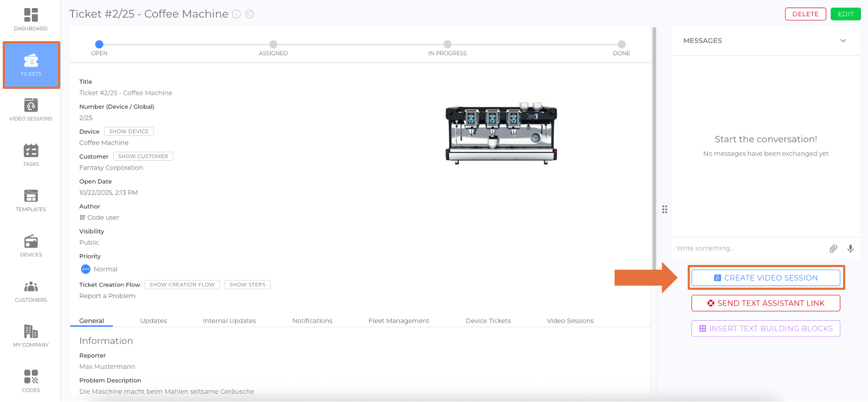Collapse the Messages panel chevron

843,41
